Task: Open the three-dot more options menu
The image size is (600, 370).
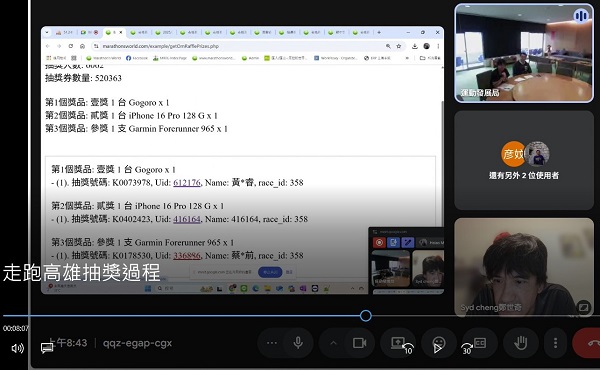Action: 555,343
